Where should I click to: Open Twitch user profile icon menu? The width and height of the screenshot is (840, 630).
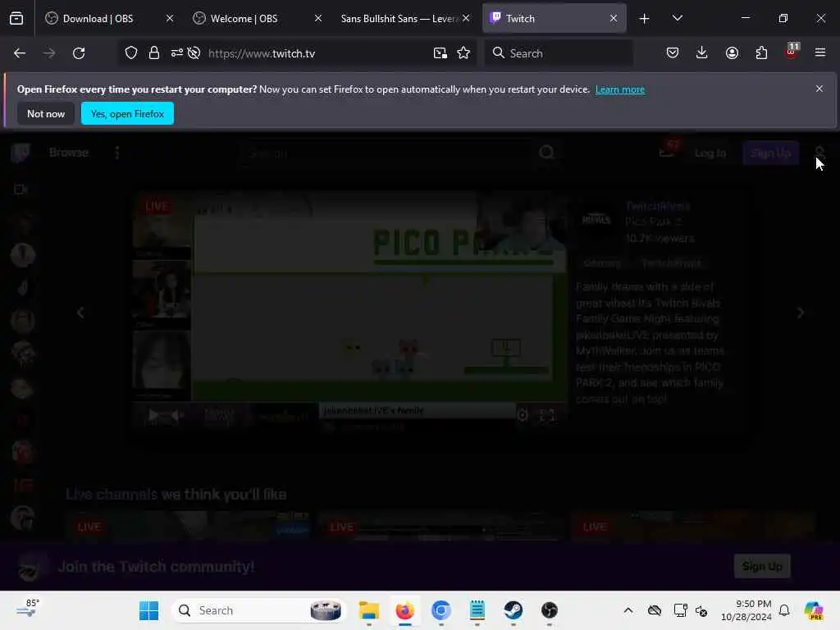click(x=819, y=153)
